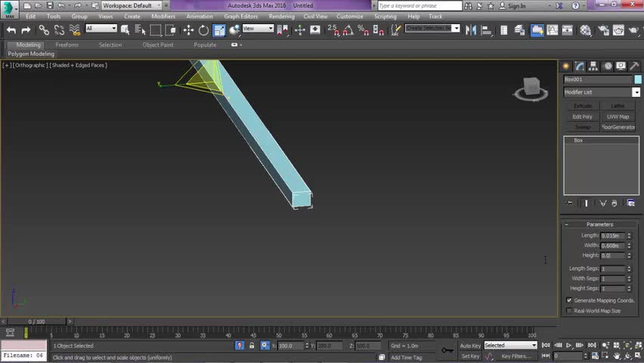Click the UVW Map modifier button
Viewport: 644px width, 363px height.
click(618, 116)
